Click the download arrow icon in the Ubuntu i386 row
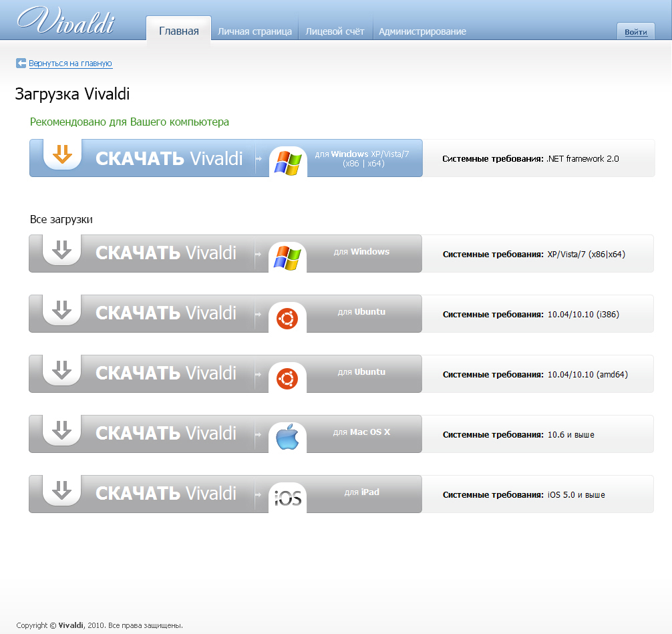This screenshot has height=634, width=672. coord(61,309)
